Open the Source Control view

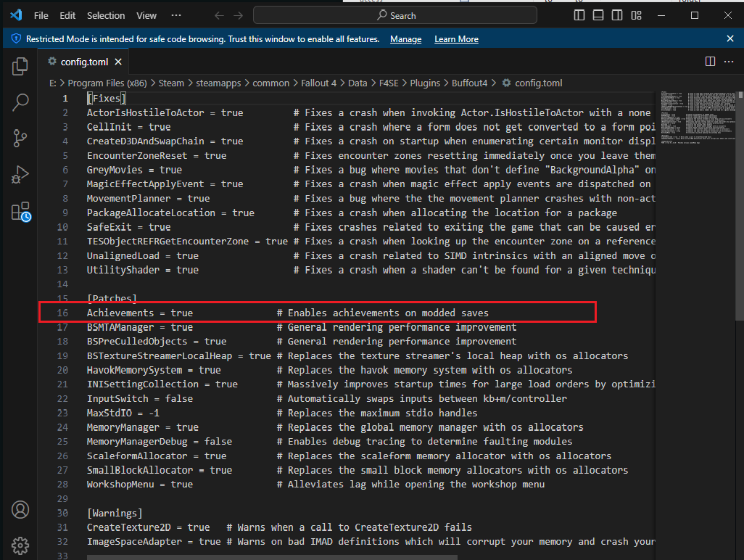click(x=20, y=139)
